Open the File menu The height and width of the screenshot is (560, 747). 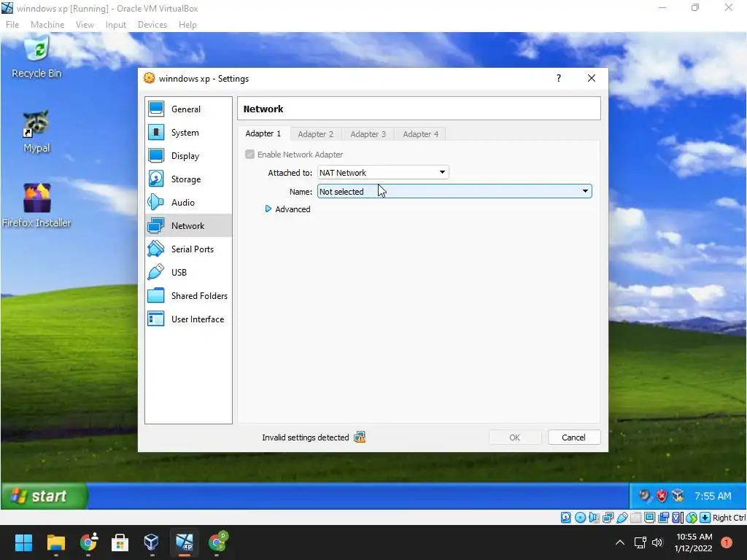point(12,25)
